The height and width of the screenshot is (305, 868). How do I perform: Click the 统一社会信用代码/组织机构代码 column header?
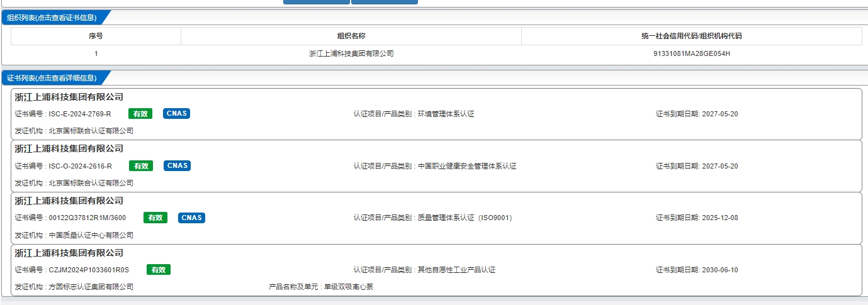click(x=692, y=36)
